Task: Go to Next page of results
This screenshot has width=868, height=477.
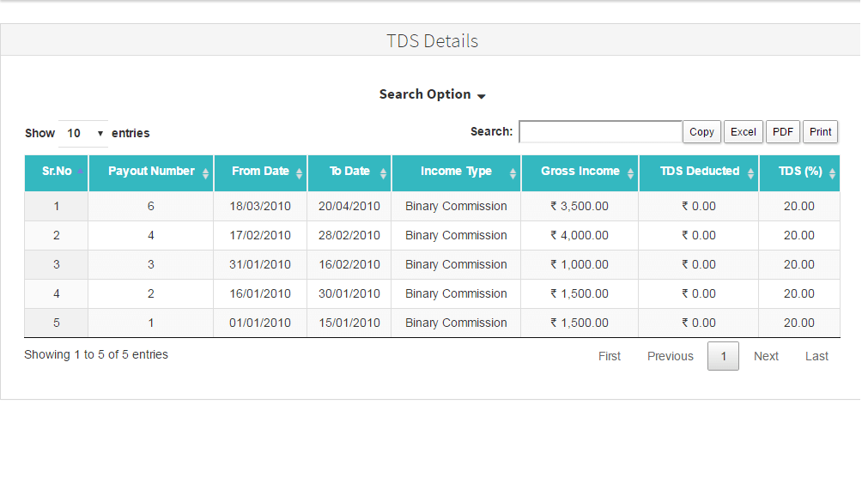Action: click(766, 356)
